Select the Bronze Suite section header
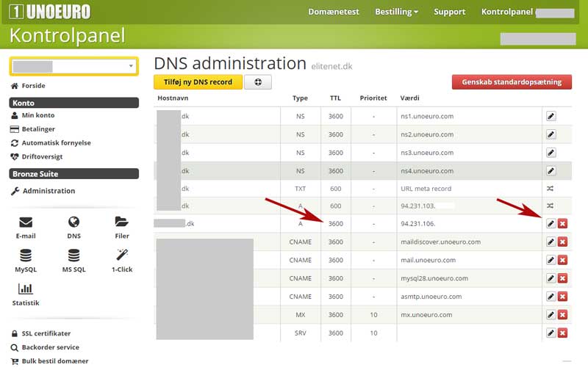The width and height of the screenshot is (588, 370). click(x=74, y=174)
